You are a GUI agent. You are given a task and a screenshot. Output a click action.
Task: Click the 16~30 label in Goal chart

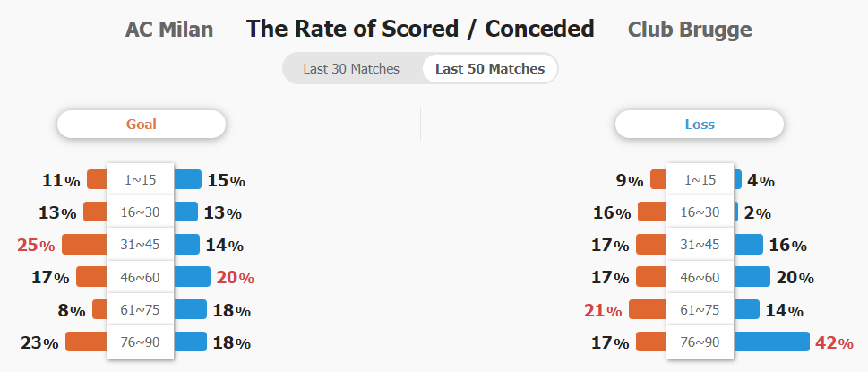pyautogui.click(x=140, y=212)
